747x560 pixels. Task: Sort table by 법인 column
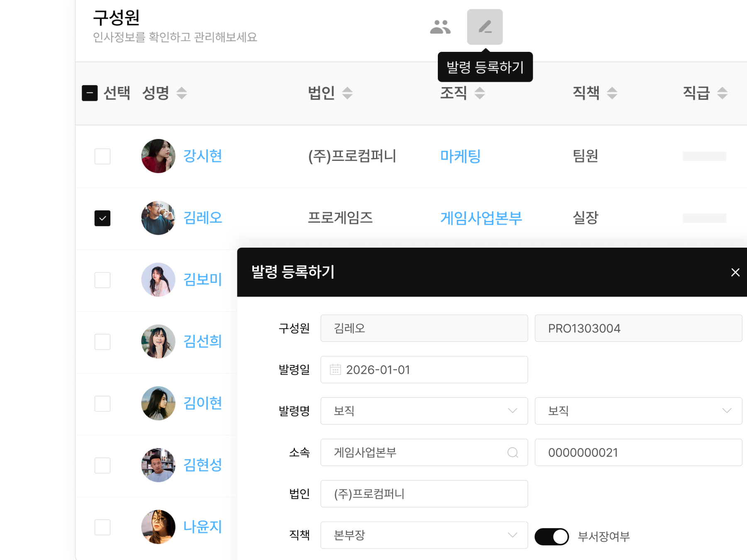tap(349, 93)
